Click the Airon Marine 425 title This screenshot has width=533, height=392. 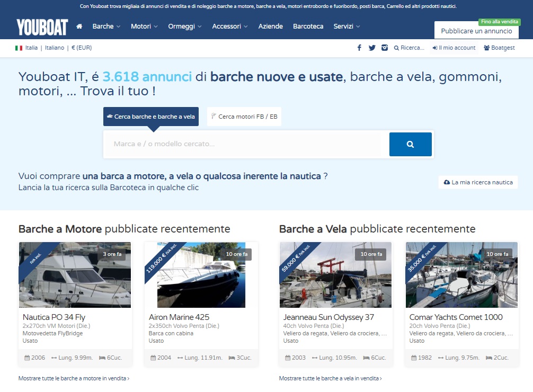coord(179,317)
